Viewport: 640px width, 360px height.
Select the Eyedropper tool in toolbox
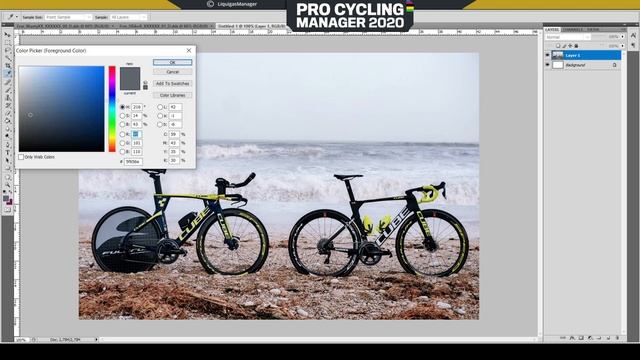7,73
